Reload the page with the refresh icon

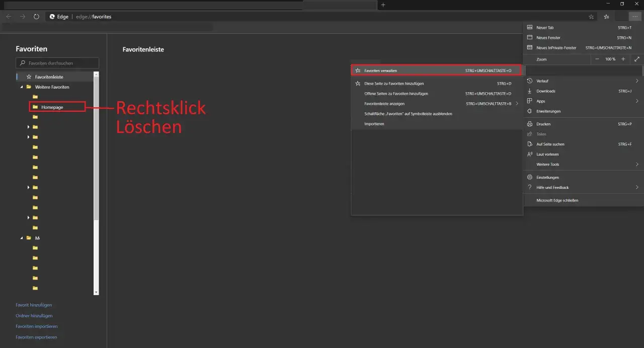[x=36, y=17]
